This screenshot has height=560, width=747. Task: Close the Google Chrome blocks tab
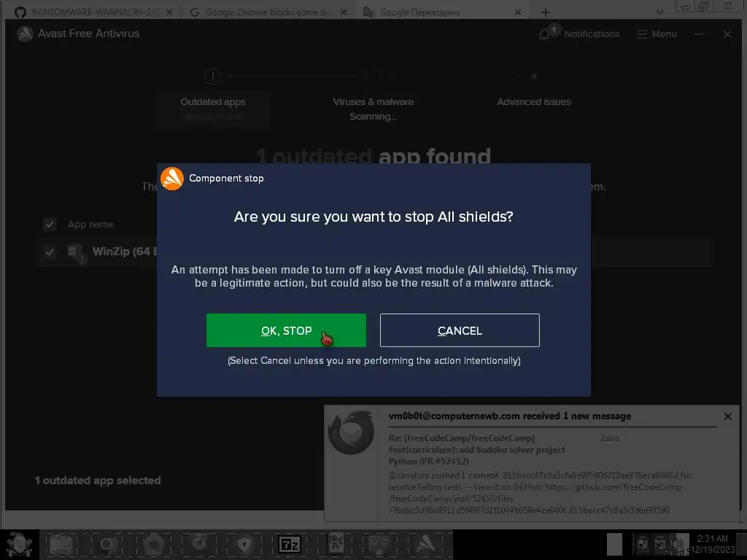click(344, 12)
